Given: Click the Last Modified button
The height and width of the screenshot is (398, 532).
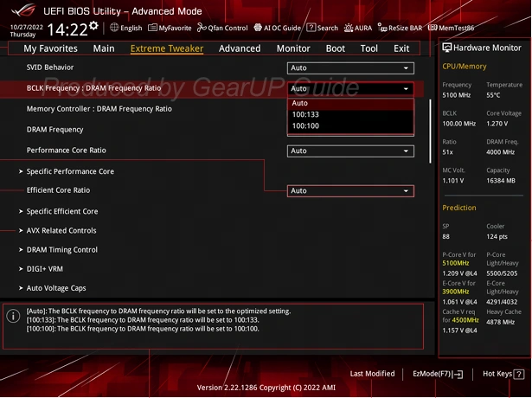Looking at the screenshot, I should (372, 374).
